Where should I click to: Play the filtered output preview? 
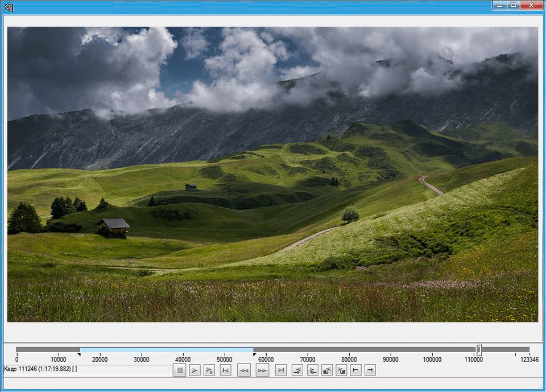(210, 370)
